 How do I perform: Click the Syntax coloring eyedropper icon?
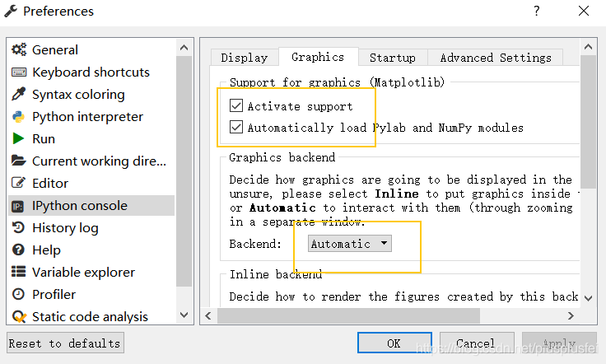click(x=19, y=94)
